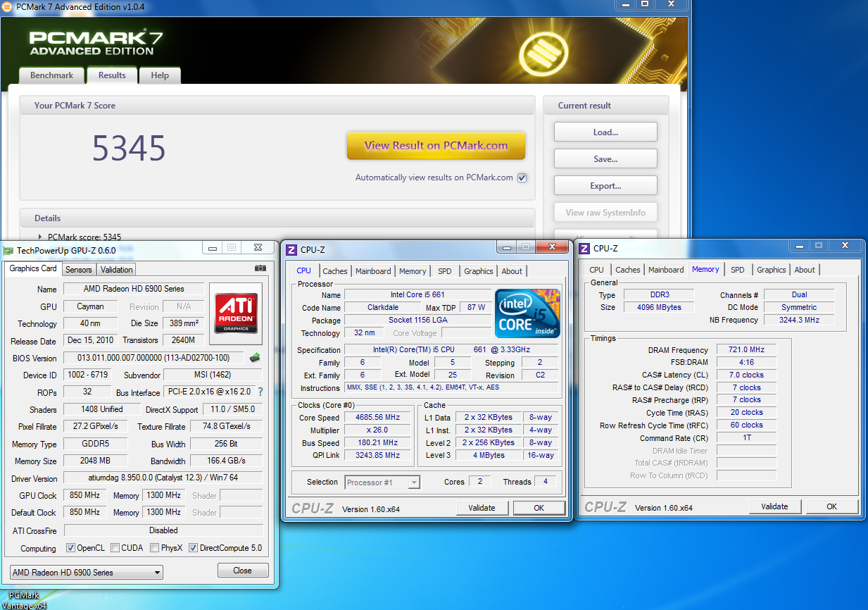
Task: Click Bandwidth 166.4 GB/s field
Action: (227, 461)
